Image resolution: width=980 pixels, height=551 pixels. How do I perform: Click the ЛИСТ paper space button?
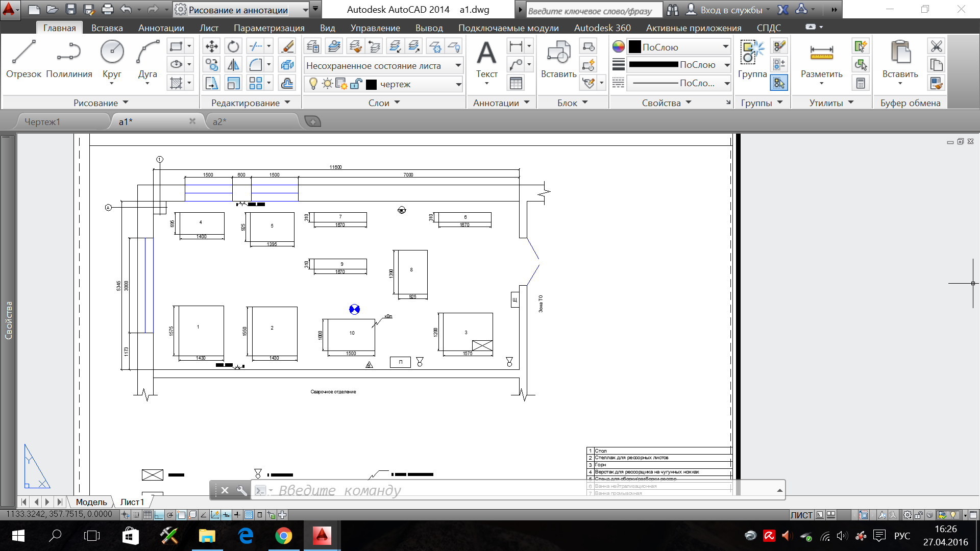coord(801,515)
